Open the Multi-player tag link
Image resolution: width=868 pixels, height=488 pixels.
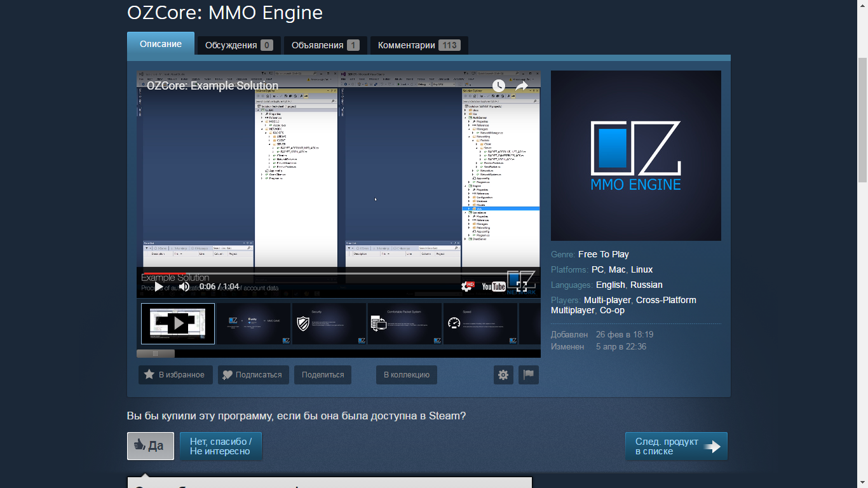[x=607, y=300]
